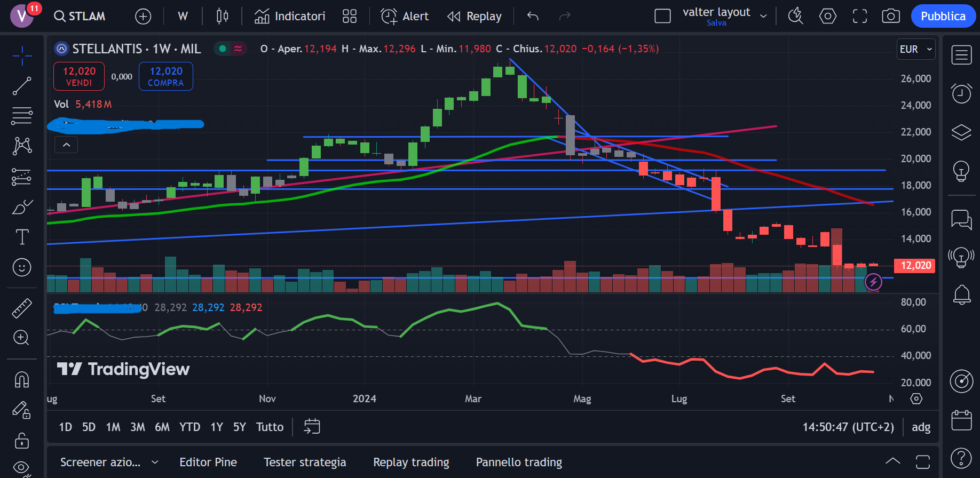Open the notifications bell panel
980x478 pixels.
pos(961,294)
